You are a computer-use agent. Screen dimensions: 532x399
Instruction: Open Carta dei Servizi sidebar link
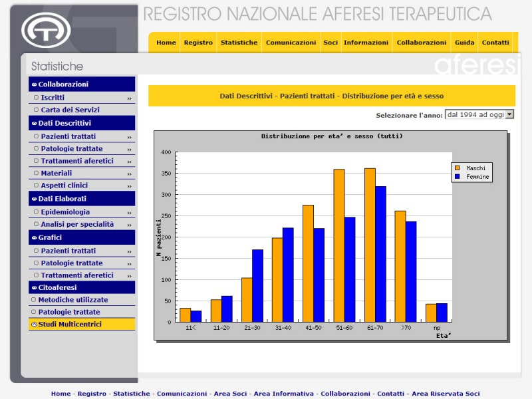click(70, 110)
